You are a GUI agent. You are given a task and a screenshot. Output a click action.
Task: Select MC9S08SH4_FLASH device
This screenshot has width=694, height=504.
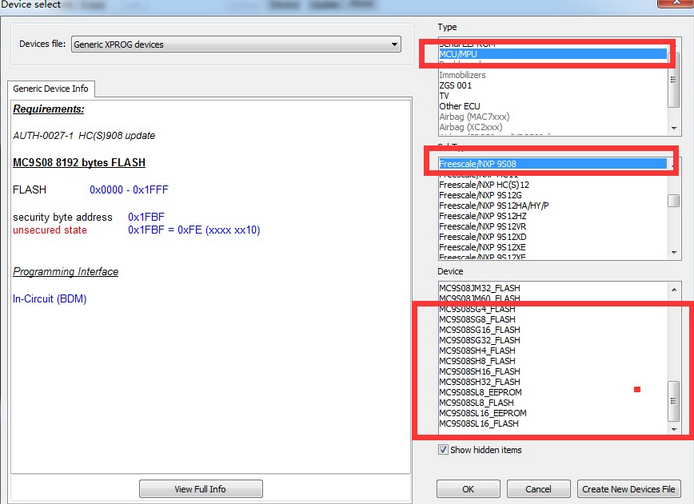(552, 350)
